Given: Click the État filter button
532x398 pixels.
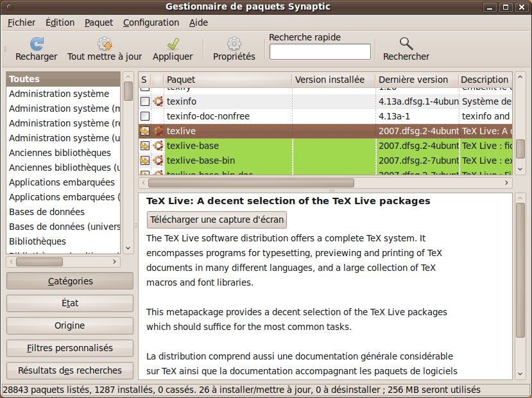Looking at the screenshot, I should [x=70, y=303].
